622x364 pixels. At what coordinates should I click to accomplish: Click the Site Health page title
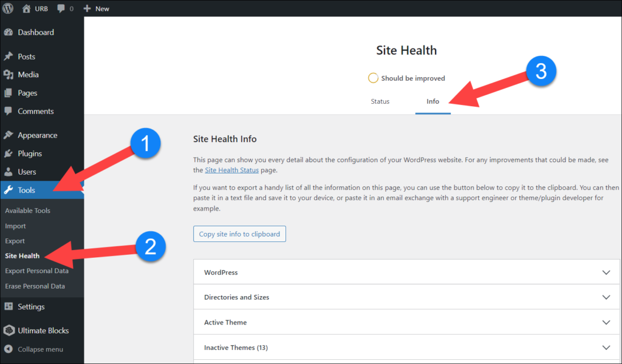pos(406,50)
